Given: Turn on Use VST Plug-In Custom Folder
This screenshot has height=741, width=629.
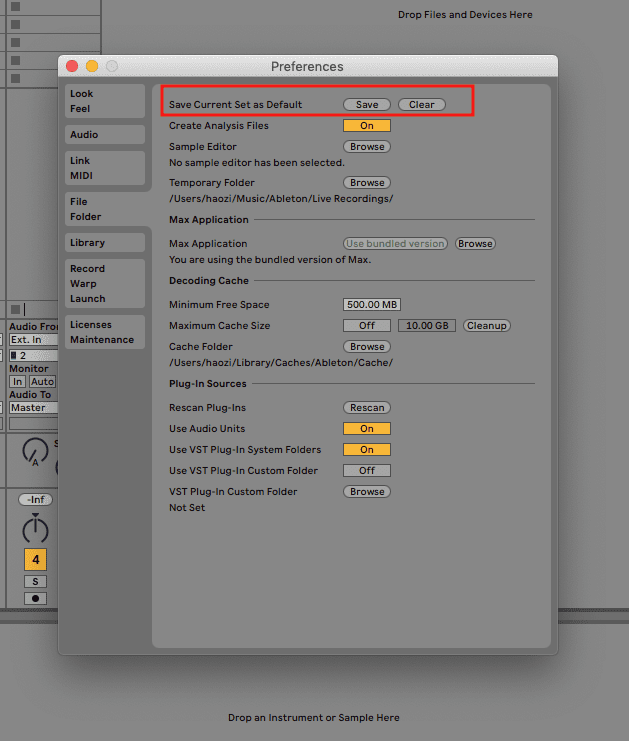Looking at the screenshot, I should [366, 471].
